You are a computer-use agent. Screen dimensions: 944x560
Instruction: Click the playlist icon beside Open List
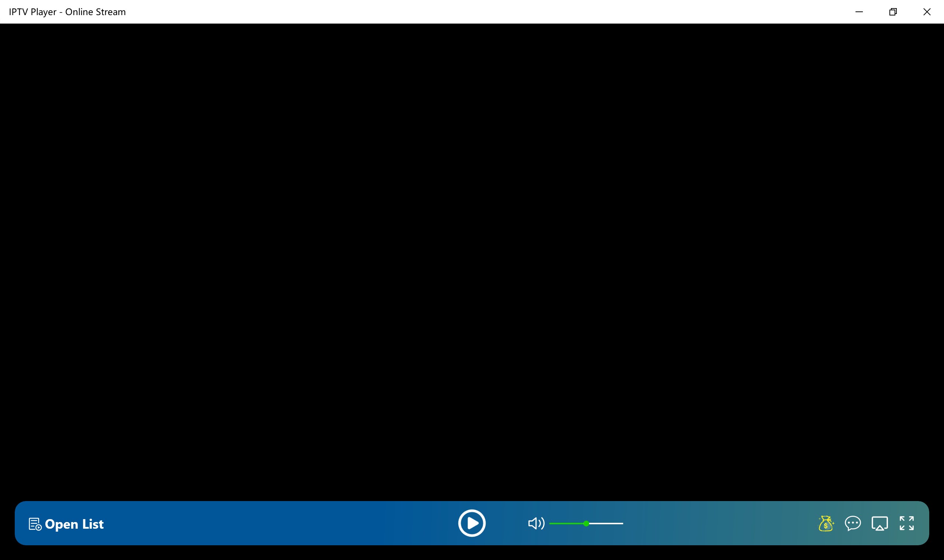35,524
